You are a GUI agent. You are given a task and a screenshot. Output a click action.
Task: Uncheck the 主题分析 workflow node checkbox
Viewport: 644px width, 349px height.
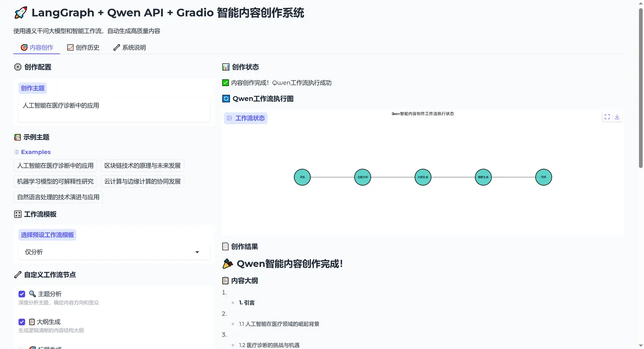(x=22, y=294)
